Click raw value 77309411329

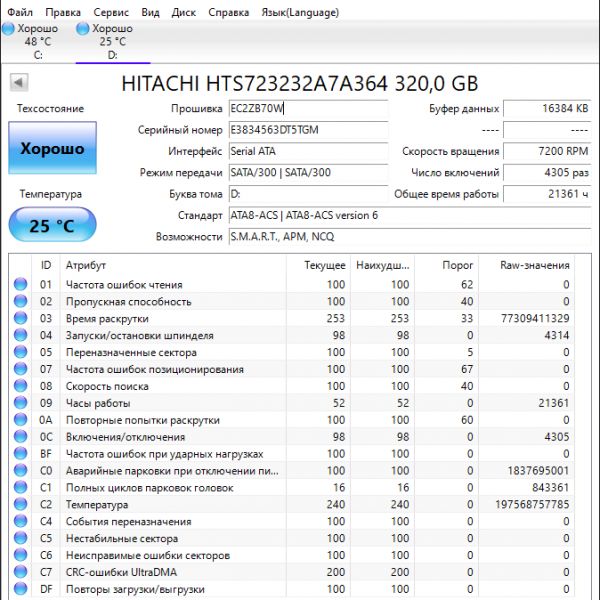(535, 318)
